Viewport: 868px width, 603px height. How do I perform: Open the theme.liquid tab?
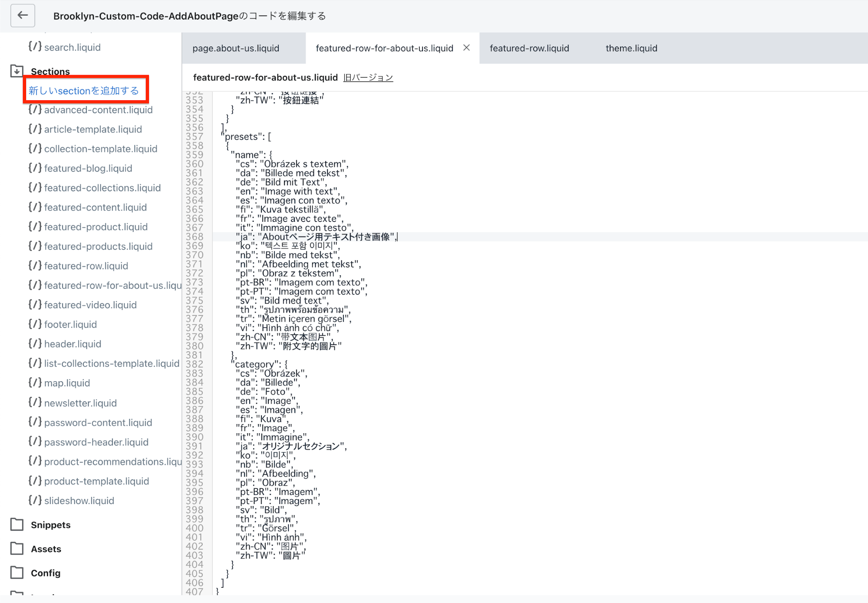coord(631,48)
